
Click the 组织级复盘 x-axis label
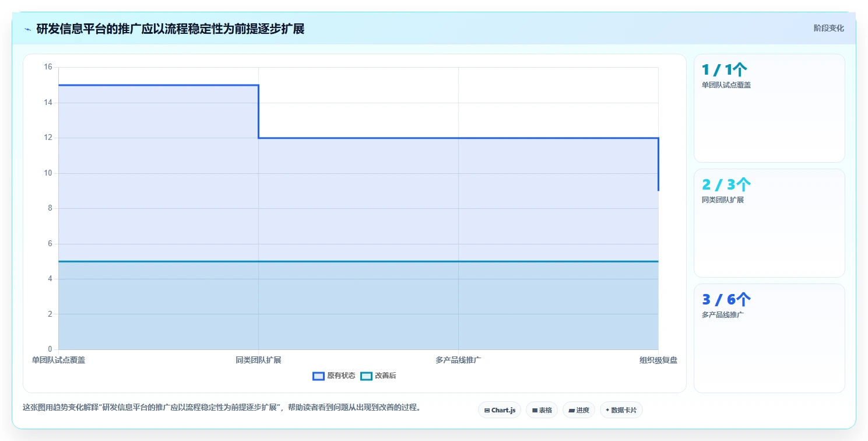(658, 360)
